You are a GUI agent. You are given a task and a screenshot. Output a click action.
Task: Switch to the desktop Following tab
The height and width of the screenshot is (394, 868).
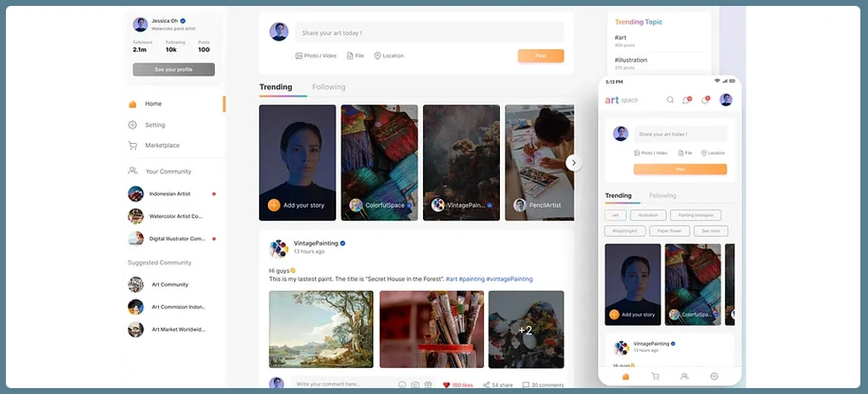328,87
